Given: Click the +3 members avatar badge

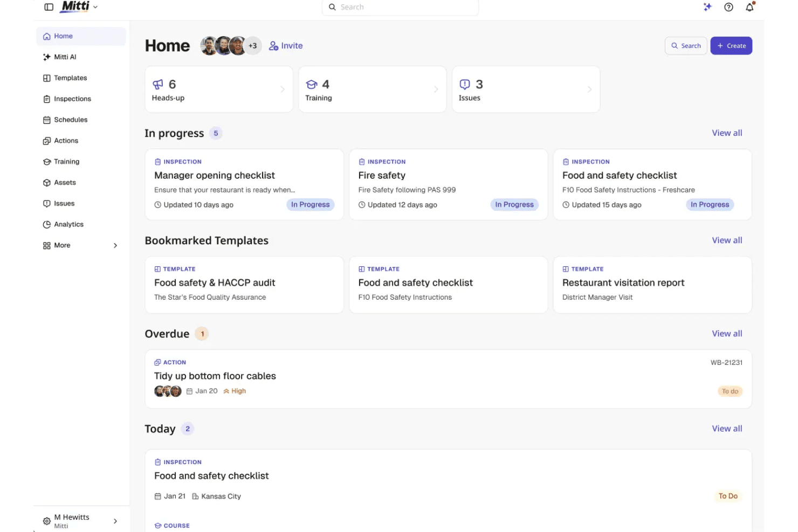Looking at the screenshot, I should pyautogui.click(x=253, y=46).
